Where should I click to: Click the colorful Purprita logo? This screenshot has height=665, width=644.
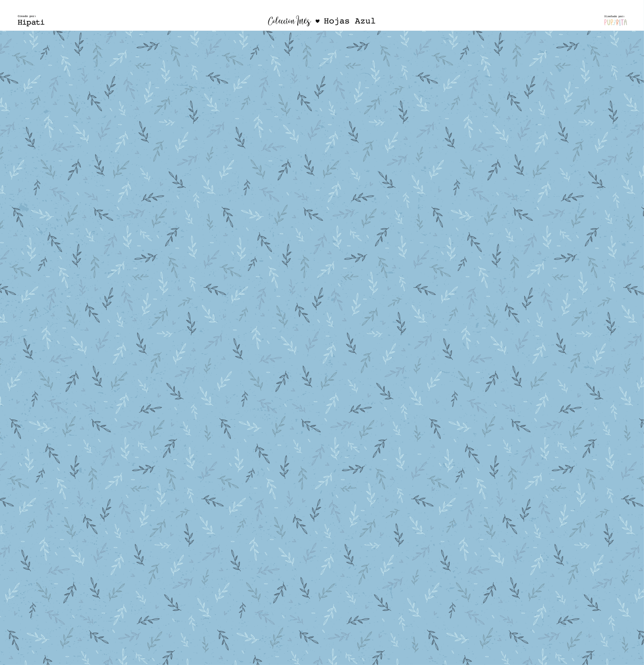[615, 22]
